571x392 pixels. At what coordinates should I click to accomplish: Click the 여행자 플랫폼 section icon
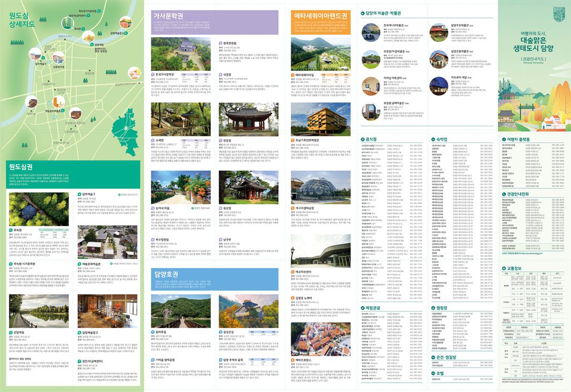point(504,139)
